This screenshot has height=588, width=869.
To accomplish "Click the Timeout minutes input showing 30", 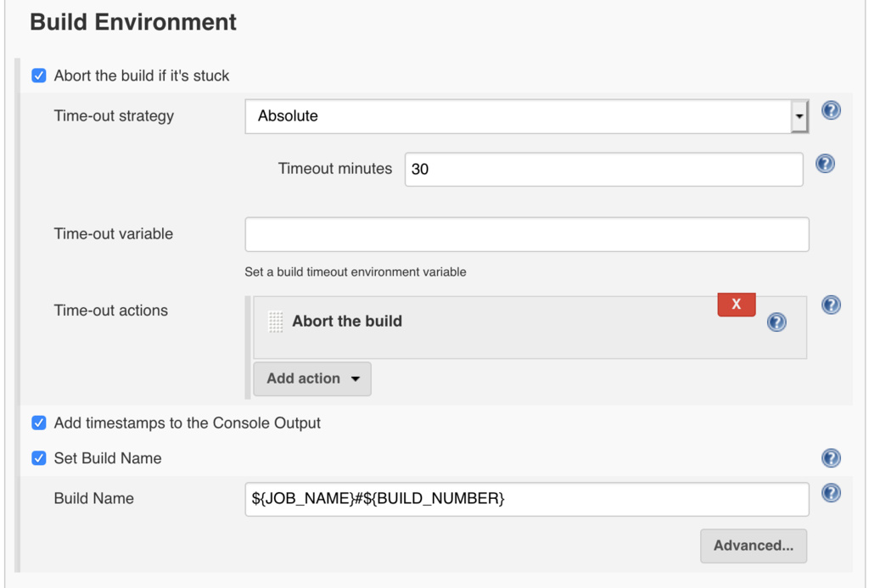I will coord(603,169).
